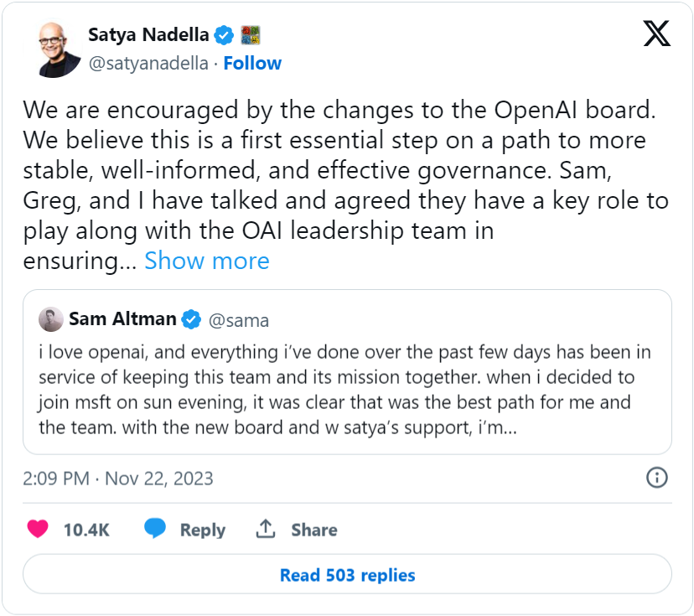Click the X logo icon
This screenshot has width=694, height=616.
click(656, 33)
